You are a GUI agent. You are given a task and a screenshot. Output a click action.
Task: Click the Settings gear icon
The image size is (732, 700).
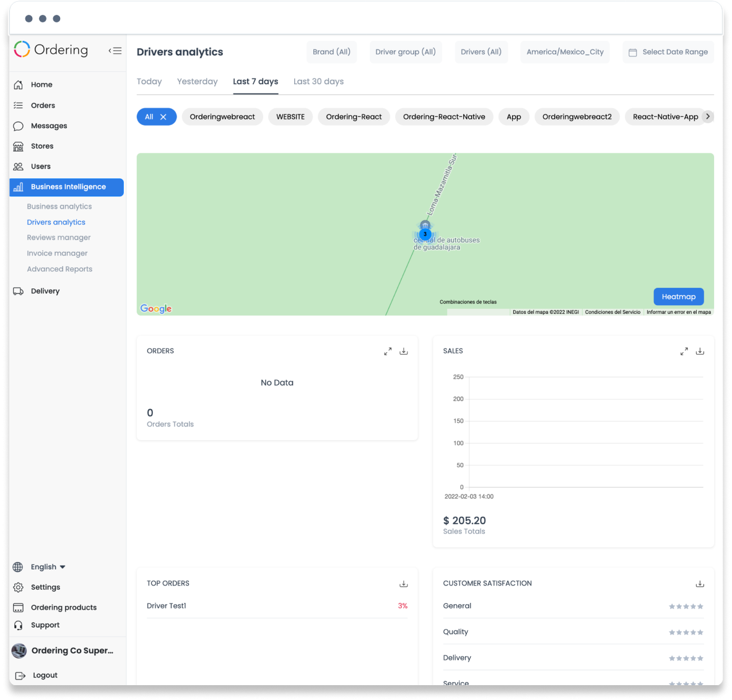pos(18,587)
